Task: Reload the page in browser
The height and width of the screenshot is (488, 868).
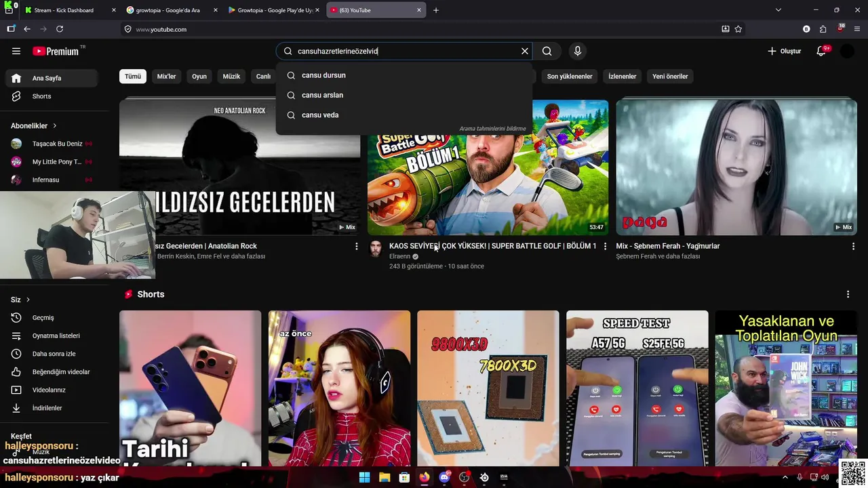Action: [60, 29]
